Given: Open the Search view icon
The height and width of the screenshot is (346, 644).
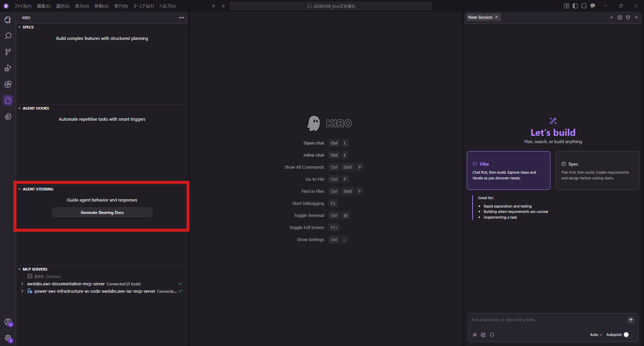Looking at the screenshot, I should point(8,36).
